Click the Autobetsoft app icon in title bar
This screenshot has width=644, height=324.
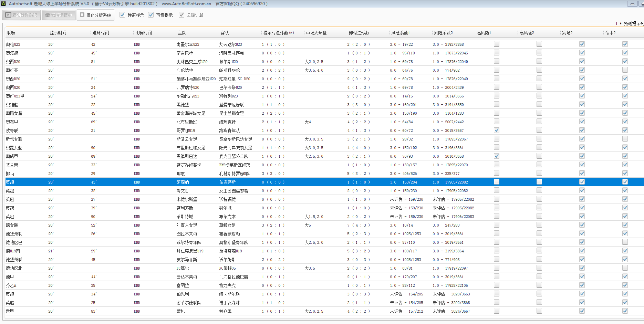[x=3, y=3]
